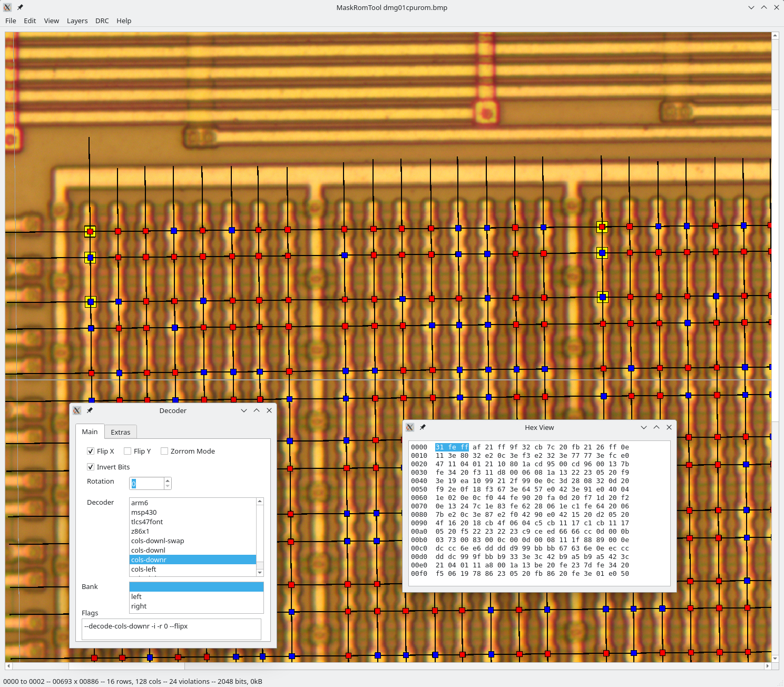Click the Flags text field
784x687 pixels.
(x=171, y=629)
